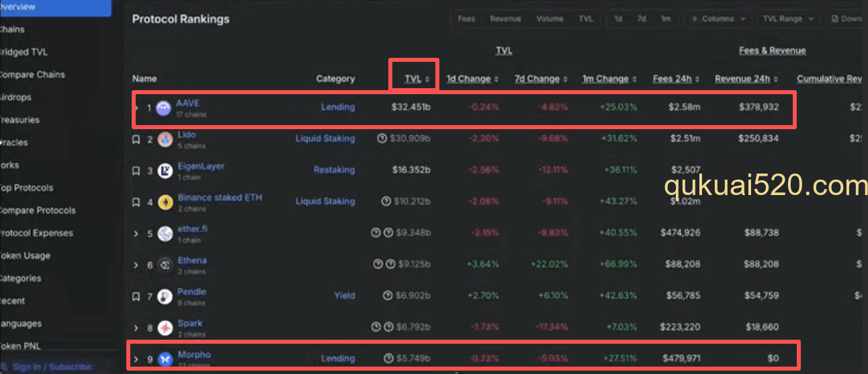The height and width of the screenshot is (374, 868).
Task: Click the Spark protocol logo
Action: pyautogui.click(x=165, y=329)
